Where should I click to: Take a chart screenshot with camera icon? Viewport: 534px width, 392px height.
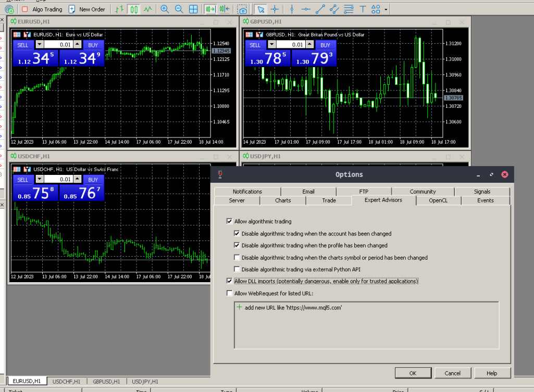(x=242, y=9)
